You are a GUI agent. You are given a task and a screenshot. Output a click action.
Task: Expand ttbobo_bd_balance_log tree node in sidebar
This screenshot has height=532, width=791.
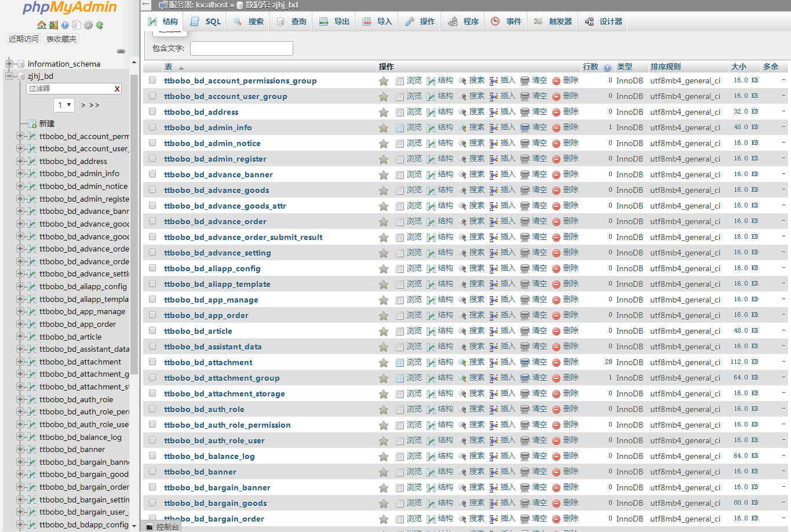(x=20, y=437)
